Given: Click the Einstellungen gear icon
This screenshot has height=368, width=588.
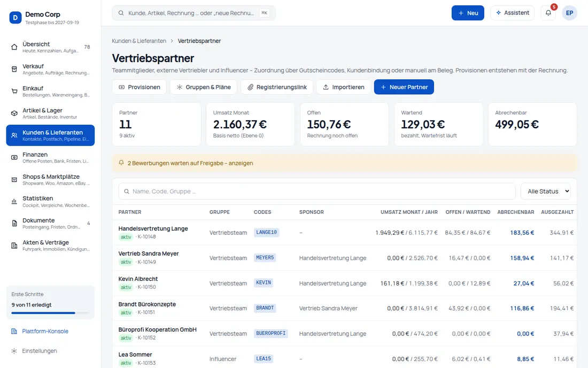Looking at the screenshot, I should 14,351.
